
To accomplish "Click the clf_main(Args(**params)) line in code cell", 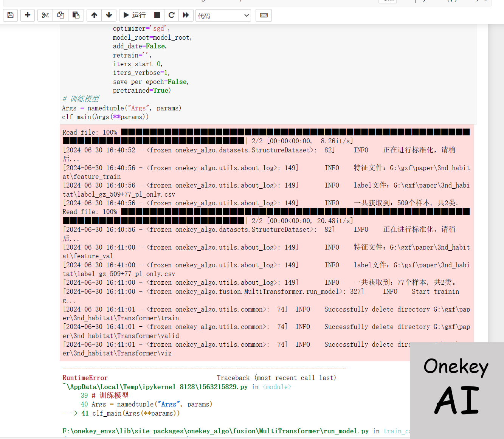I will coord(105,117).
